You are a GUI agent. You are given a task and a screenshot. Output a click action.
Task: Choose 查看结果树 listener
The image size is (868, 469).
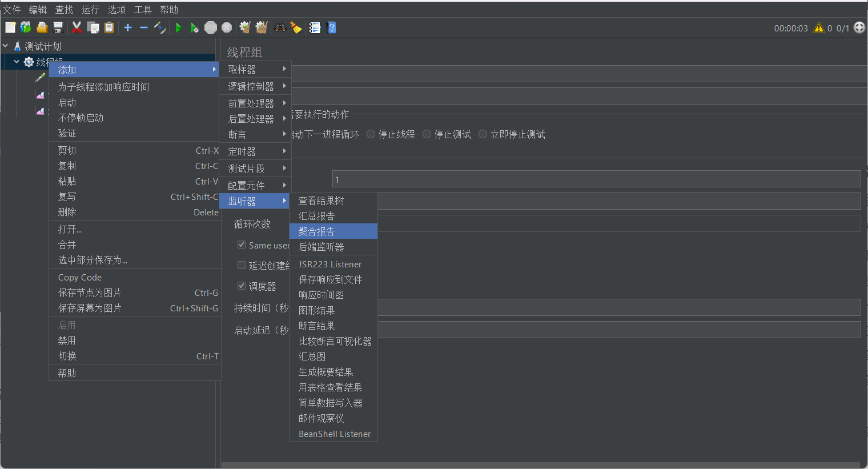click(x=333, y=201)
